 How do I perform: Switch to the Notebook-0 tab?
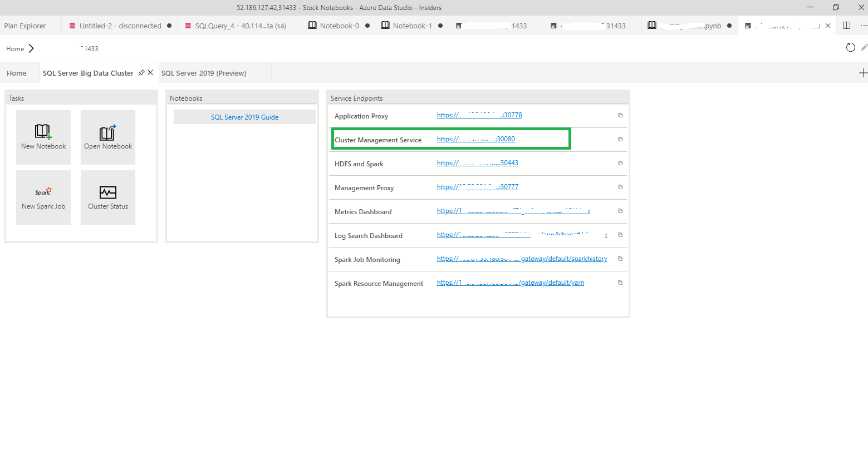point(339,26)
